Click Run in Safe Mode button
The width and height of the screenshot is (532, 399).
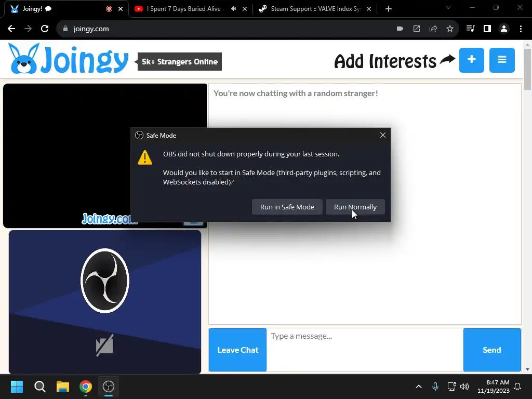pos(287,207)
